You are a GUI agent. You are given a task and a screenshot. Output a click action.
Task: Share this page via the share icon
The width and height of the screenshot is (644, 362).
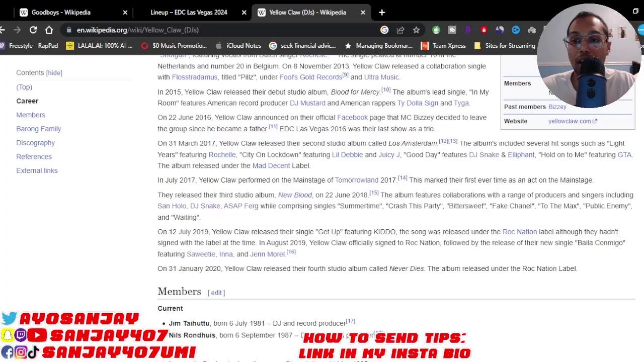click(x=400, y=30)
